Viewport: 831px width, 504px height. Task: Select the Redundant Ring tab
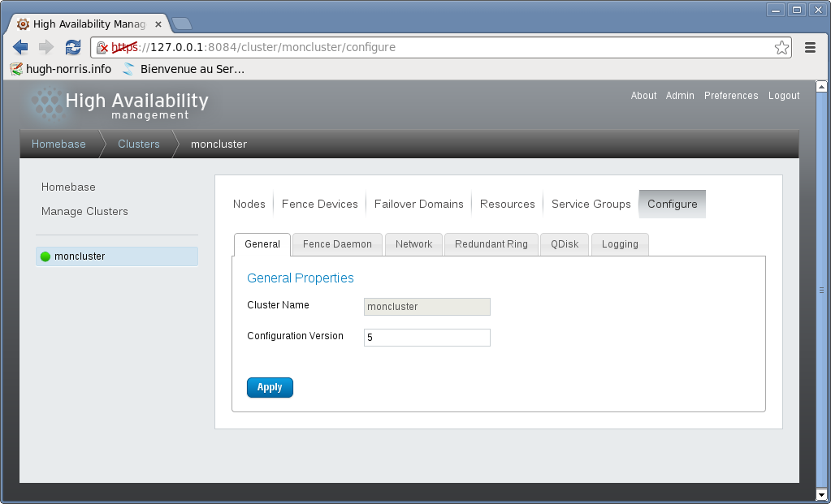pyautogui.click(x=491, y=244)
